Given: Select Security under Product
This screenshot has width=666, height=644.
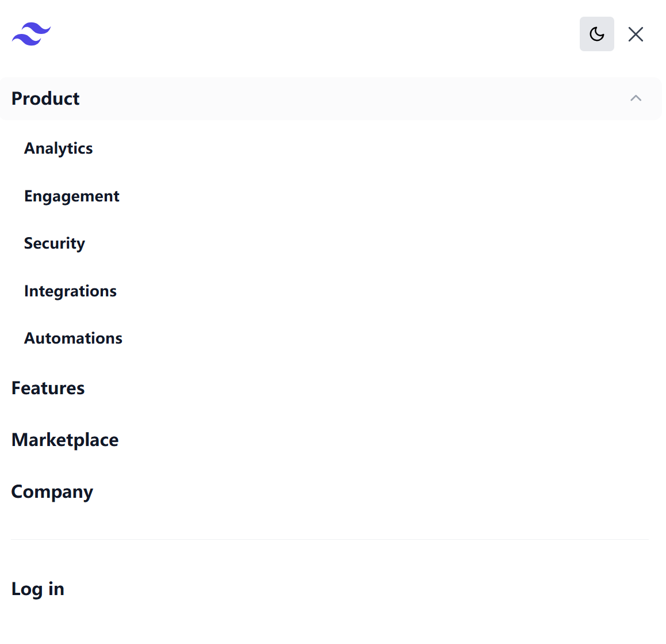Looking at the screenshot, I should pos(54,243).
